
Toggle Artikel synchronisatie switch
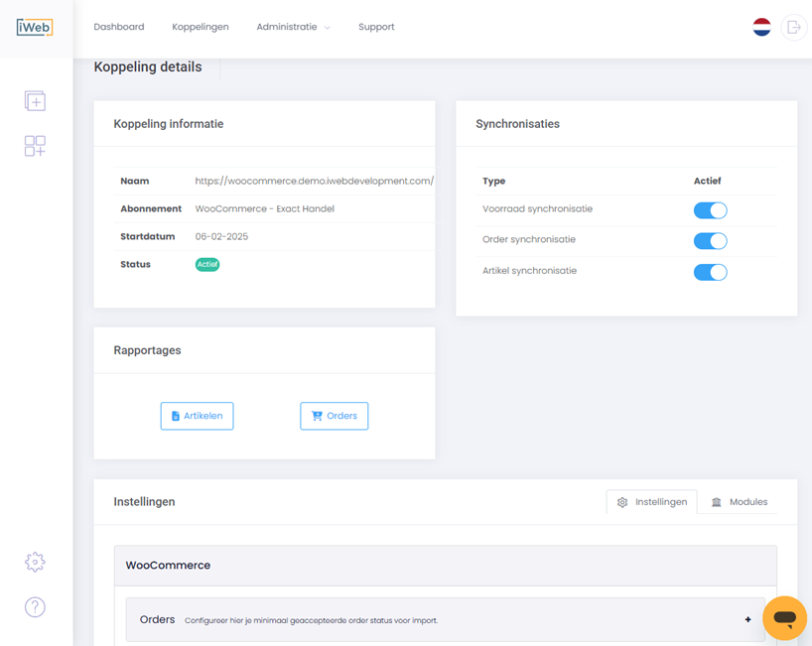point(710,272)
